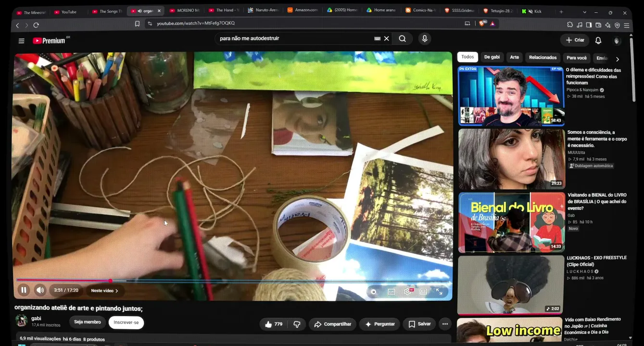This screenshot has width=644, height=346.
Task: Switch player to theater mode
Action: click(x=423, y=292)
